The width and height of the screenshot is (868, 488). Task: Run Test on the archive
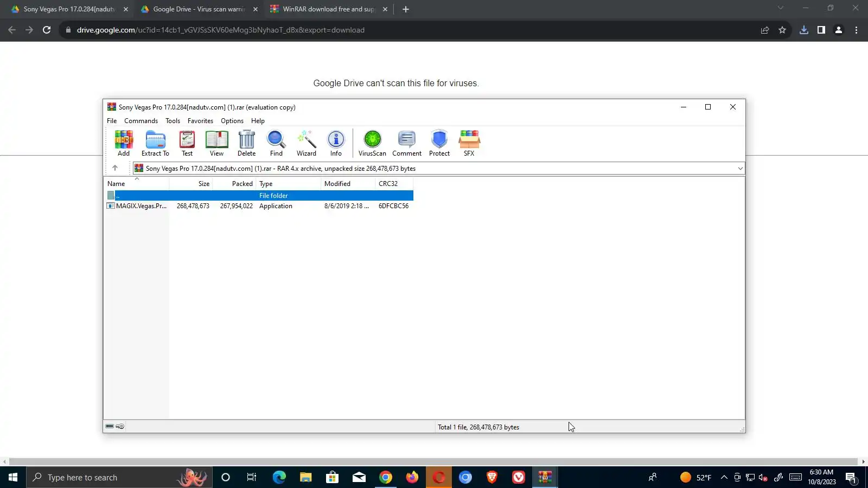coord(187,143)
